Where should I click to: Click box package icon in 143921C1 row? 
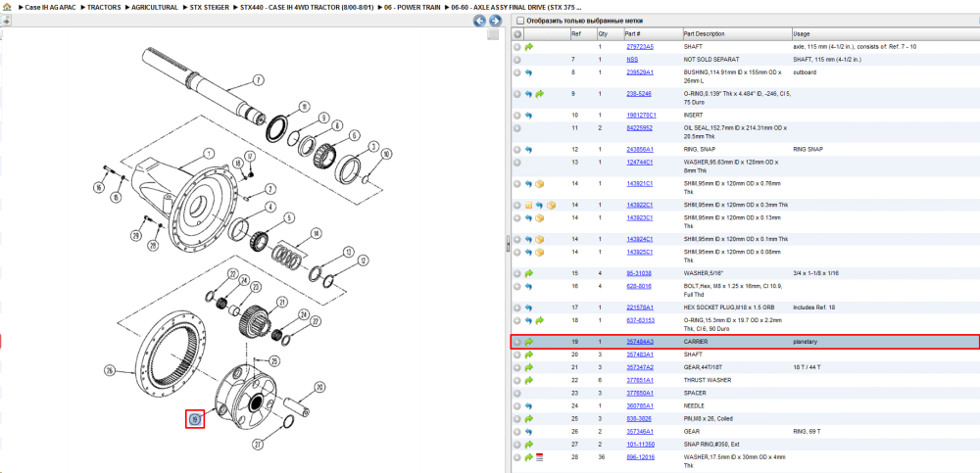tap(540, 184)
